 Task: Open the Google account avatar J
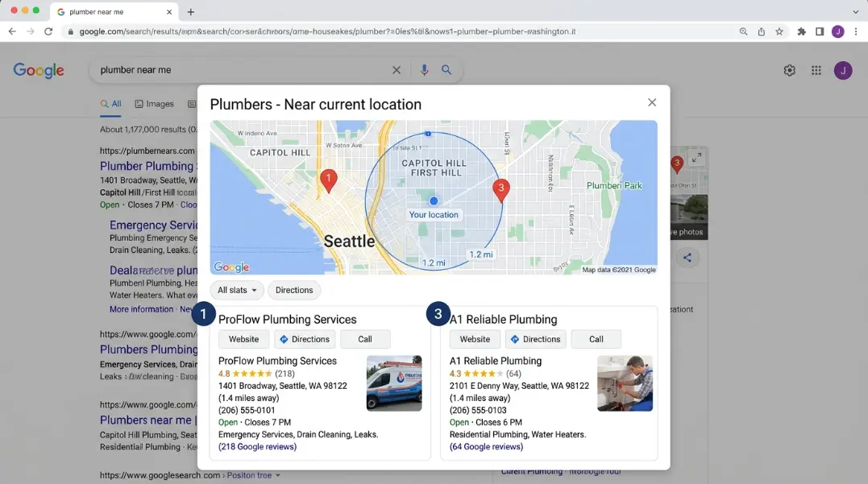coord(843,70)
